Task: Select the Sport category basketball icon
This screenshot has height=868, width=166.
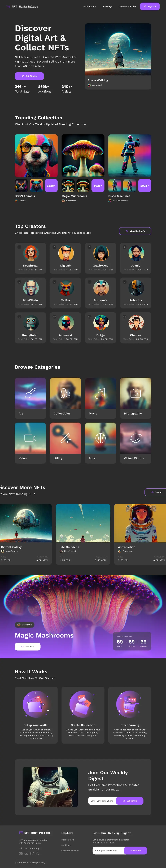Action: coord(101,438)
